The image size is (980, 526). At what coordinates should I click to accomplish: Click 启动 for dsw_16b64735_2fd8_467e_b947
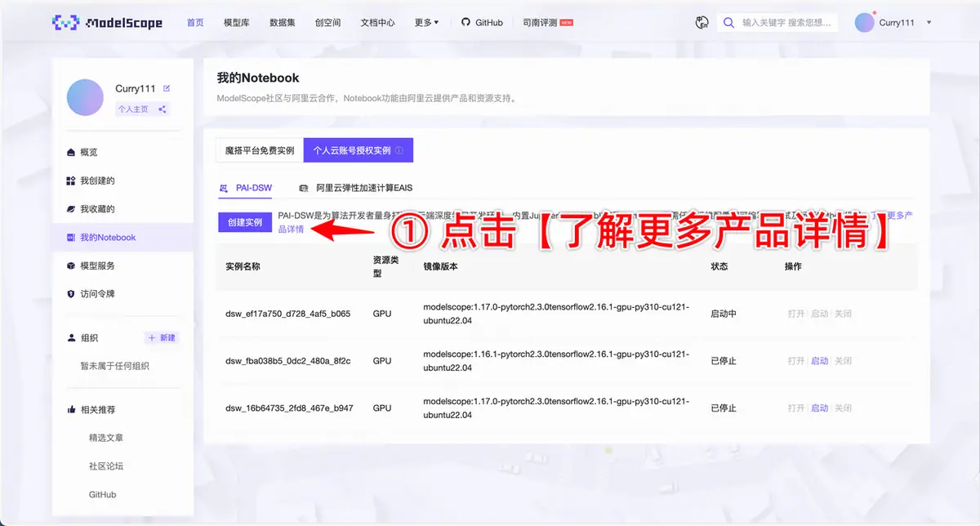(x=819, y=408)
